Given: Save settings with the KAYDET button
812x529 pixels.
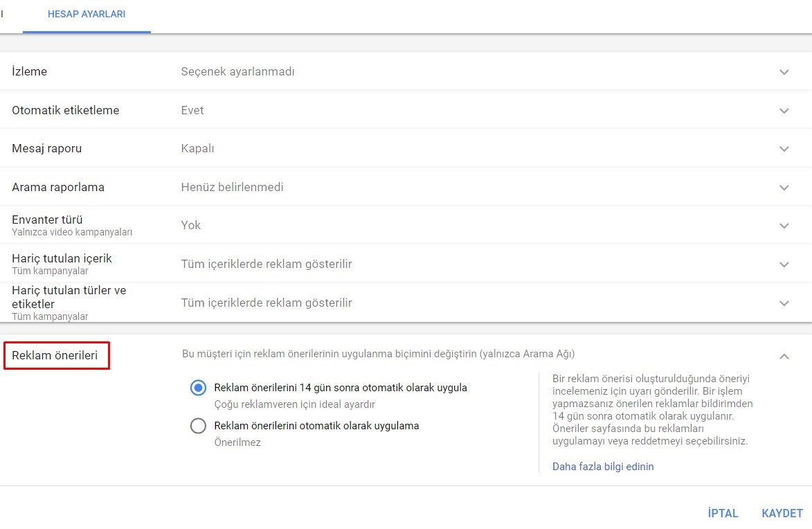Looking at the screenshot, I should pyautogui.click(x=782, y=513).
